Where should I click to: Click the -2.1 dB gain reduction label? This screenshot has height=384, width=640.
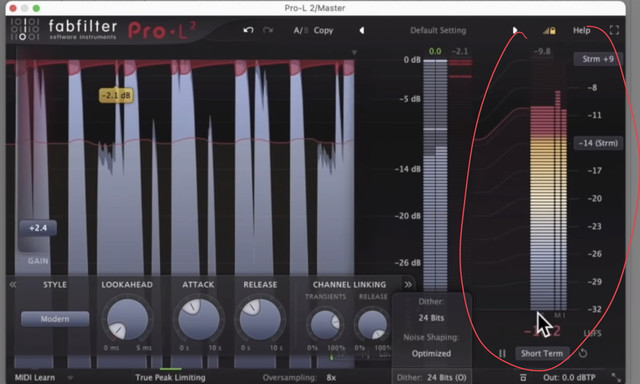click(x=116, y=95)
